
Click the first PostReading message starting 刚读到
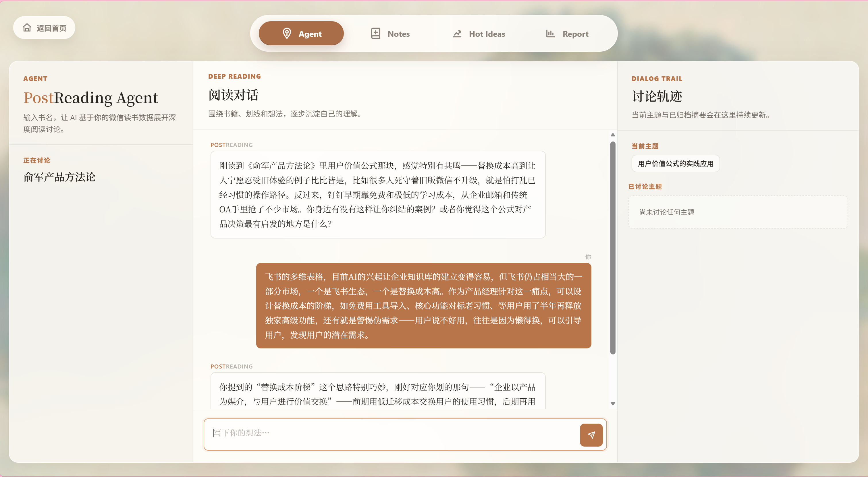[377, 195]
